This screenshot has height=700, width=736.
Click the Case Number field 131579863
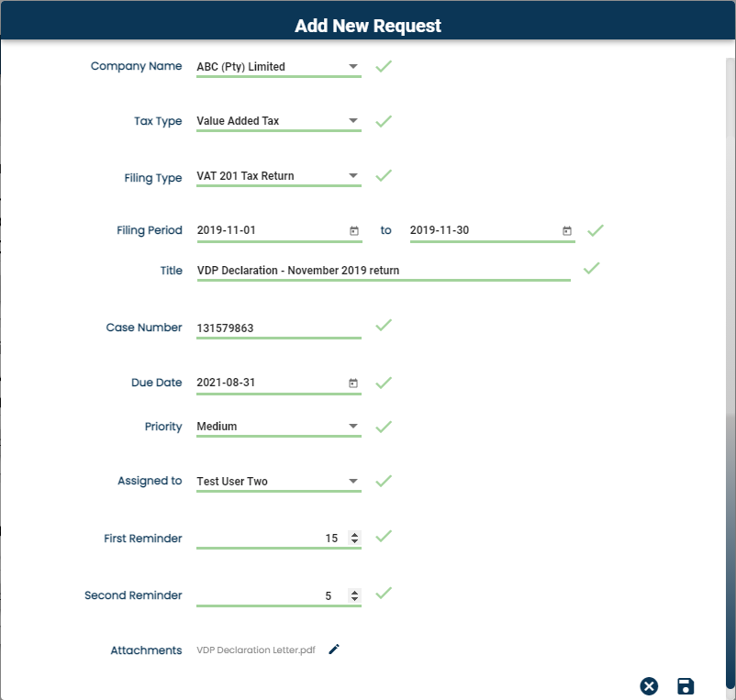coord(279,328)
